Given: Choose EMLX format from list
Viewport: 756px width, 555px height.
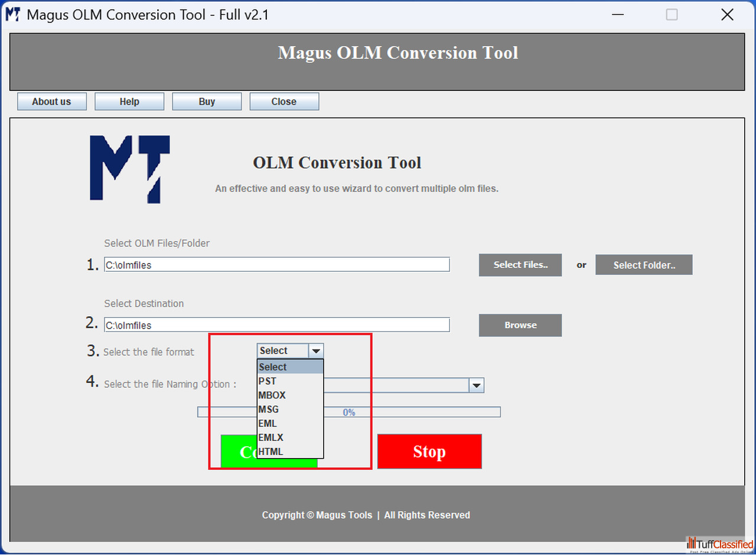Looking at the screenshot, I should tap(290, 438).
